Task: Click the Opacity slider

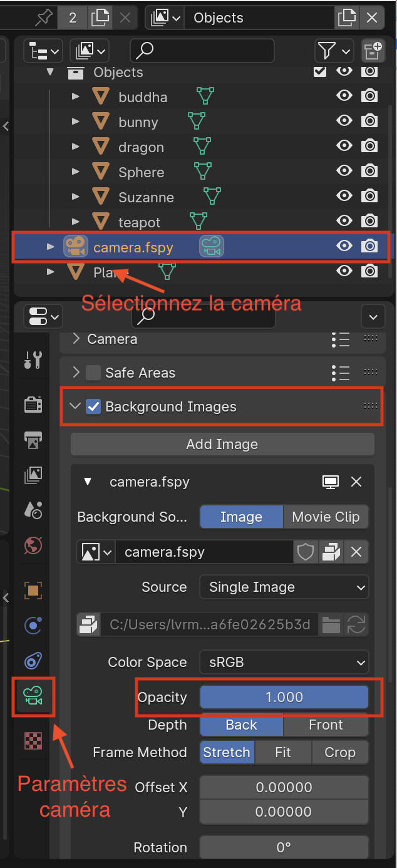Action: click(284, 698)
